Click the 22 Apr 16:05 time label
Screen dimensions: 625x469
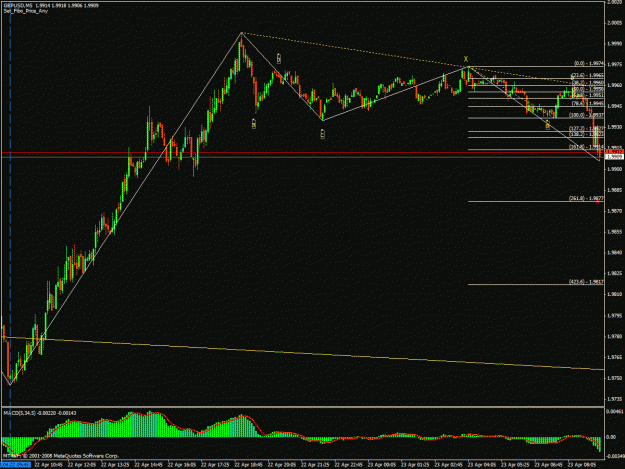[182, 465]
